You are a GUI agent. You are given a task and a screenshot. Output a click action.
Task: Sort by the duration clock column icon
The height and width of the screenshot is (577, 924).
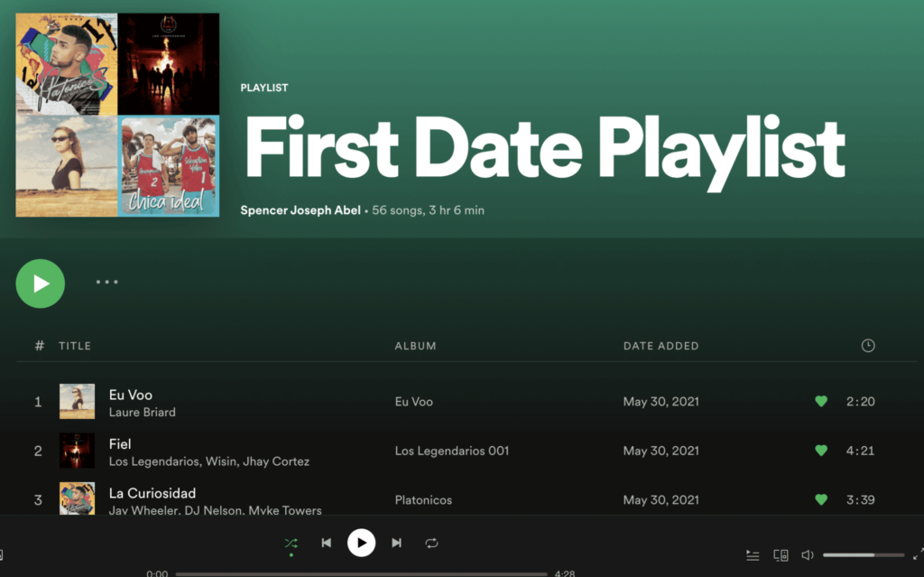[868, 346]
